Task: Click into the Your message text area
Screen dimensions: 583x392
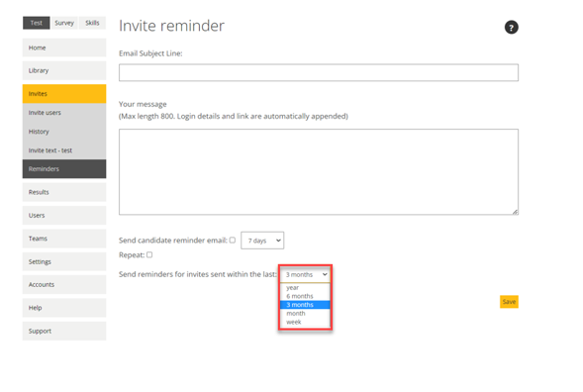Action: (x=319, y=172)
